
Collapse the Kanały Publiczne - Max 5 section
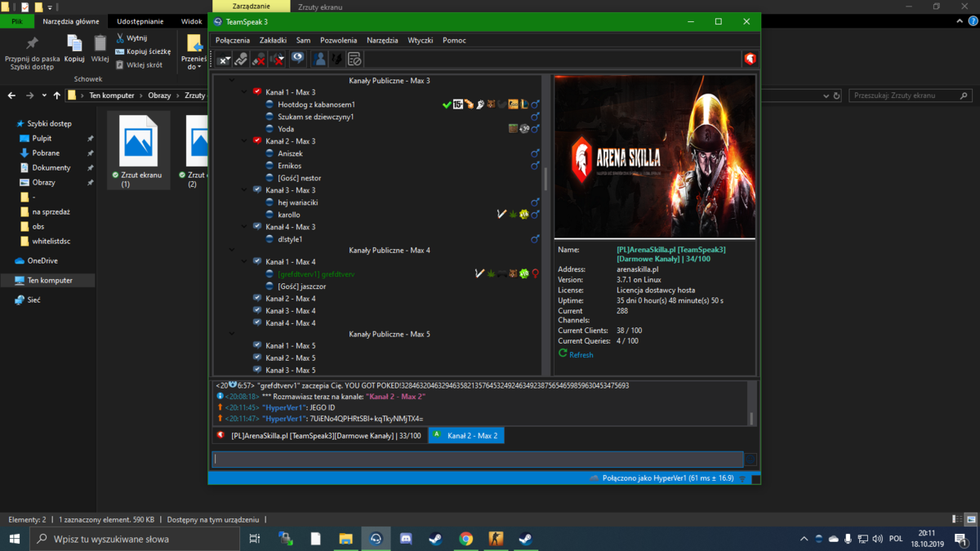click(232, 334)
